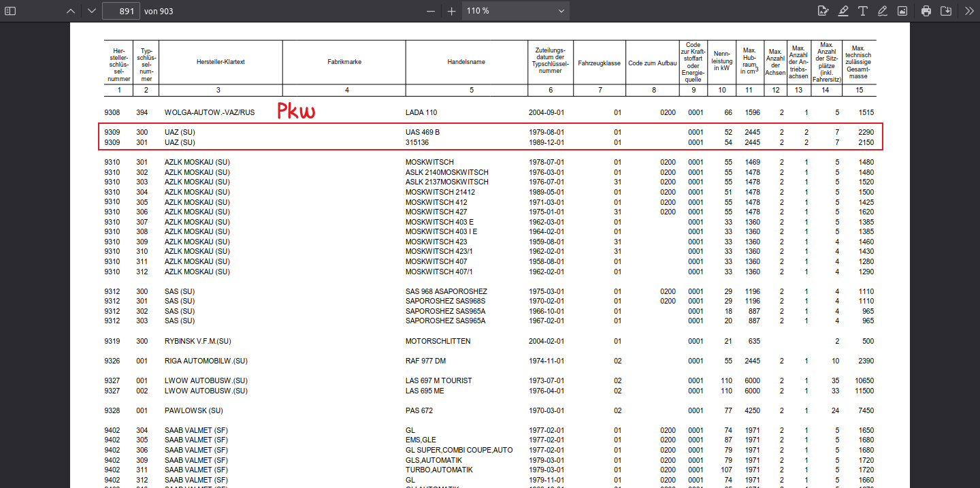
Task: Print the PDF document
Action: pyautogui.click(x=926, y=11)
